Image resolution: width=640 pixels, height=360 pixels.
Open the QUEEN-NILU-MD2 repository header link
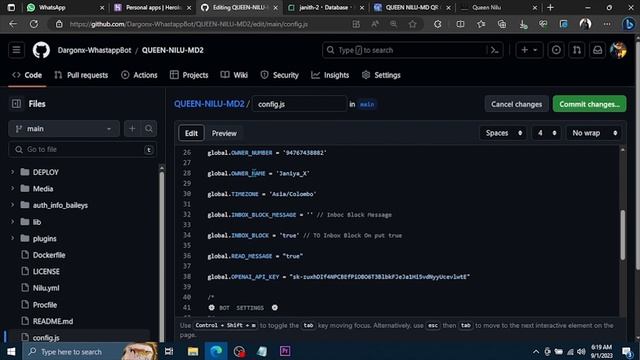[173, 50]
